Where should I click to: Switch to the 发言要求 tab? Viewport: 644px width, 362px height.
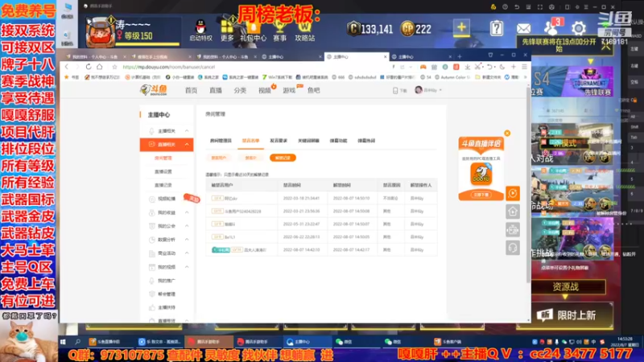pos(279,141)
